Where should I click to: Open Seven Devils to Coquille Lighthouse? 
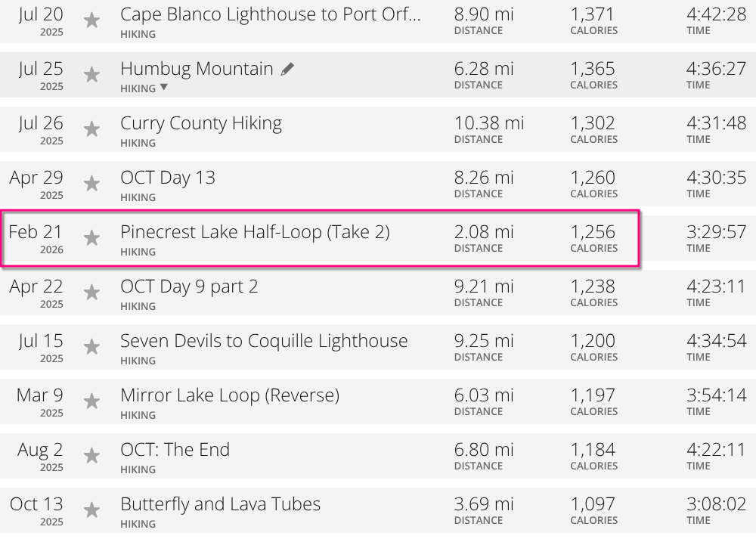click(264, 341)
